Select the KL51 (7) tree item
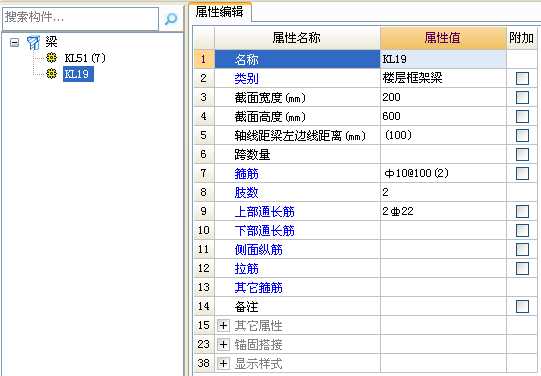The width and height of the screenshot is (541, 376). pos(85,58)
